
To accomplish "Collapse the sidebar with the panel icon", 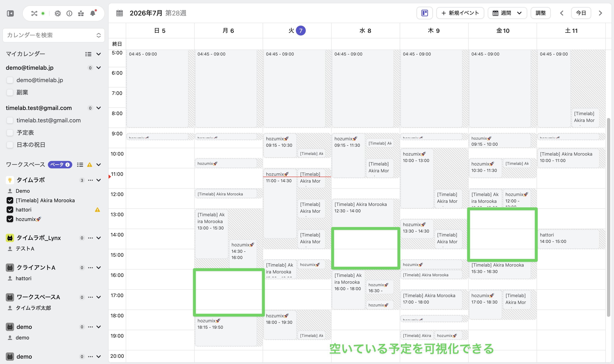I will [10, 13].
